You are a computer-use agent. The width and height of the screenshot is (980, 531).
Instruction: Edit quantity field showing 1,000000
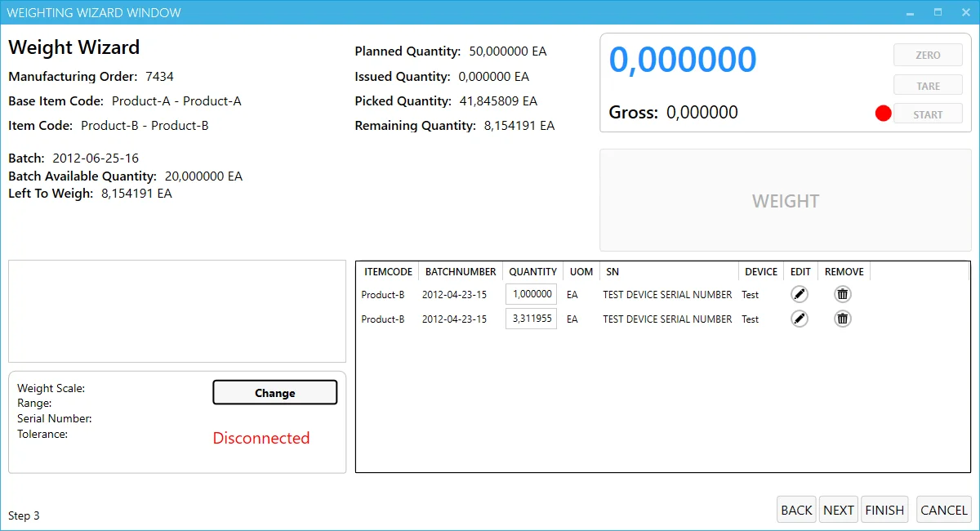coord(532,294)
